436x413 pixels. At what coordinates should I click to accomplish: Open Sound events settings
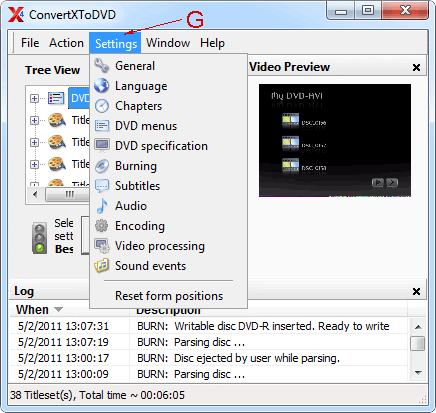[x=168, y=266]
